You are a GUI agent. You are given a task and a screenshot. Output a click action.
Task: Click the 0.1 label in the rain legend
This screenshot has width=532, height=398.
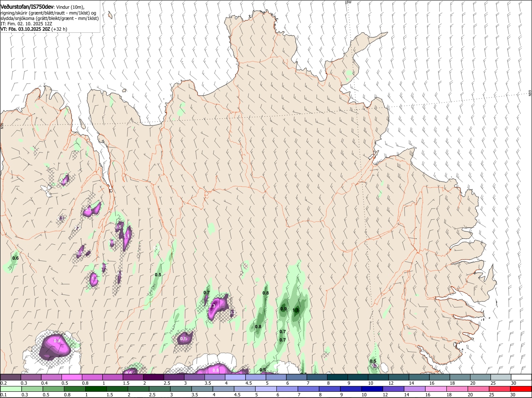3,395
